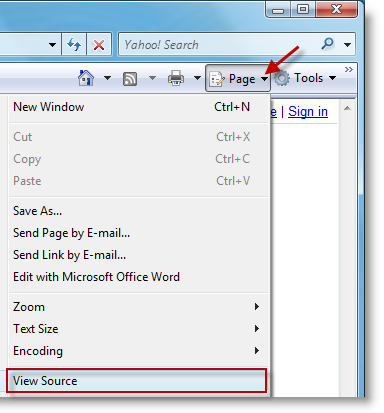Open the Print options dropdown arrow
This screenshot has width=384, height=413.
pos(197,78)
